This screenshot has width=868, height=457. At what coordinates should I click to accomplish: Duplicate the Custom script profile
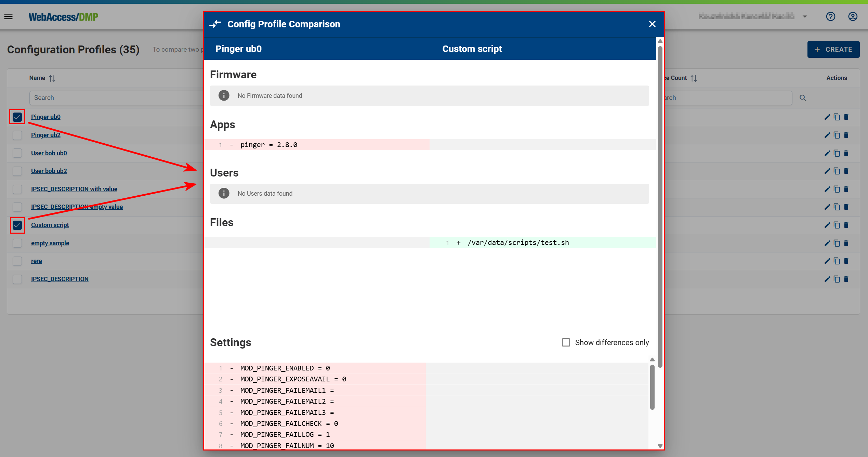(x=837, y=225)
